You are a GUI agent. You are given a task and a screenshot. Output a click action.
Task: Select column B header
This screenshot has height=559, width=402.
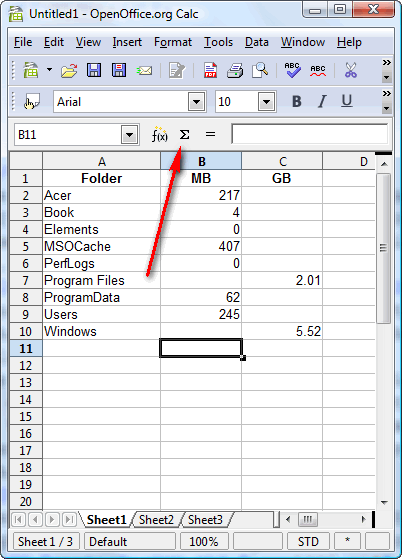tap(201, 161)
